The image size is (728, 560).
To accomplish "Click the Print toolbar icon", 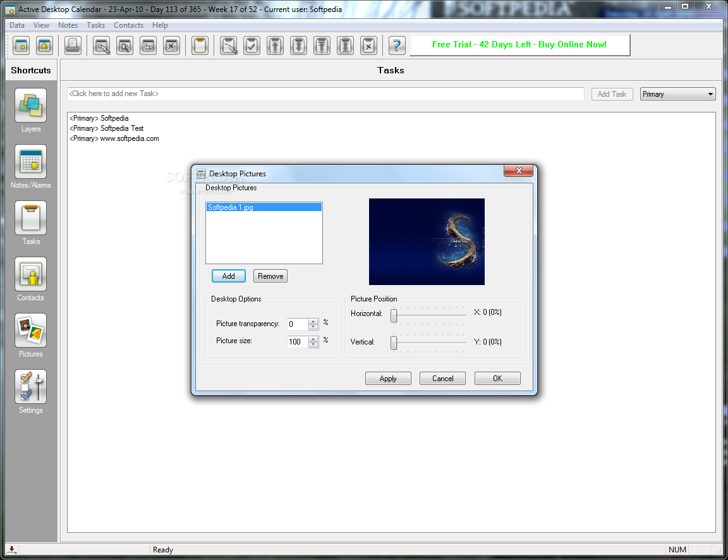I will coord(73,46).
